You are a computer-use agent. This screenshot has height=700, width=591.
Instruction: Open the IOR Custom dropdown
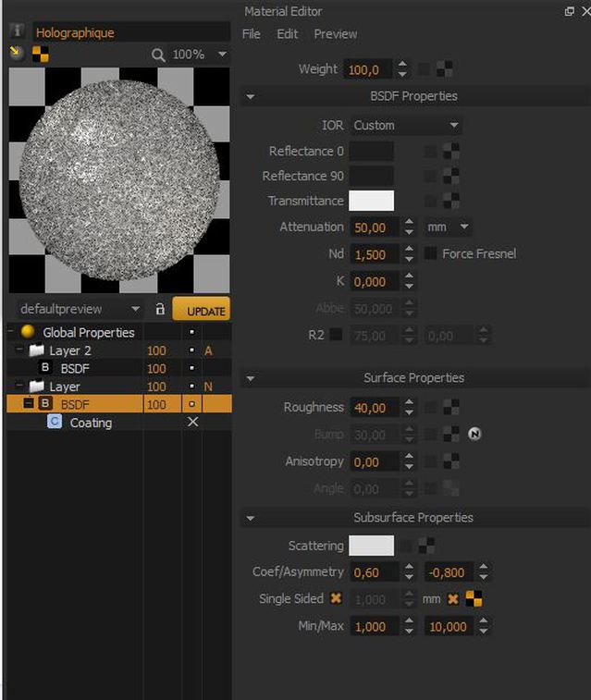coord(405,126)
